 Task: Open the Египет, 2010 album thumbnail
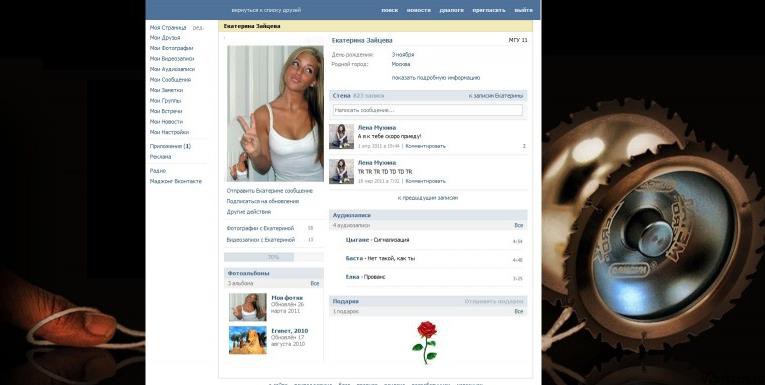(x=248, y=340)
